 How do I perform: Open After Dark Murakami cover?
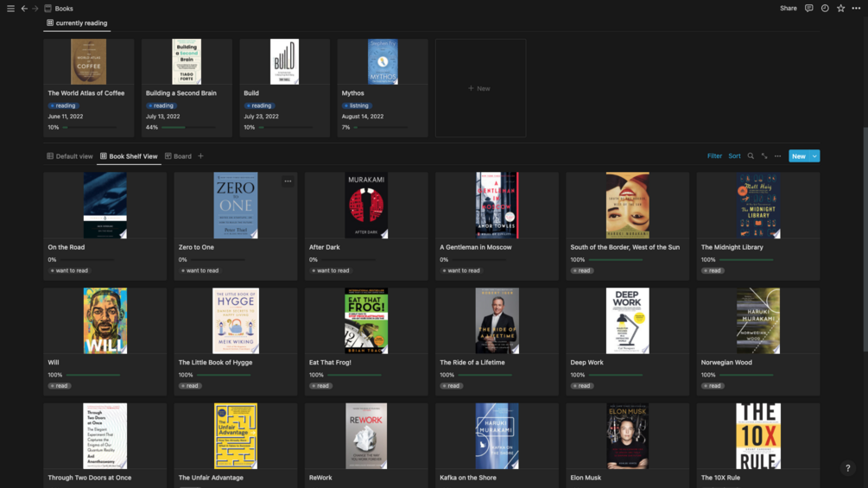[x=366, y=206]
